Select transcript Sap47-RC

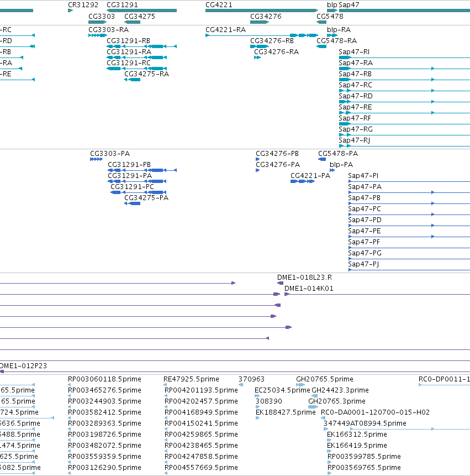point(355,85)
